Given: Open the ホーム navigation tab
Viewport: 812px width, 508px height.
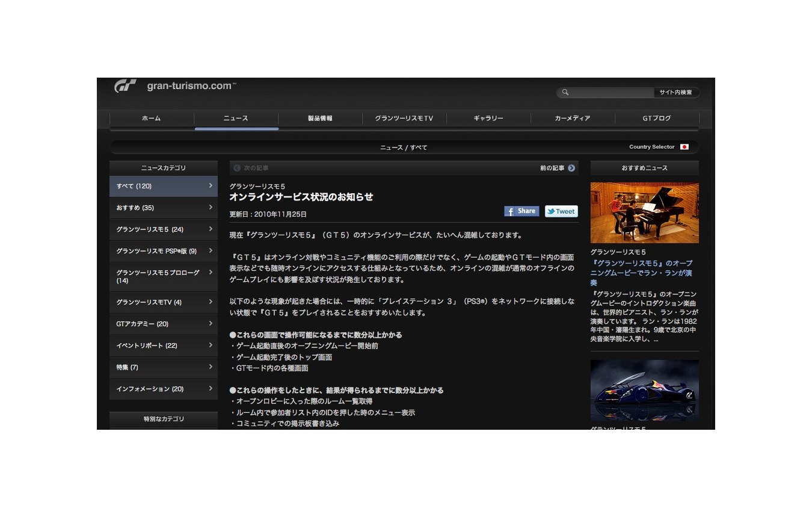Looking at the screenshot, I should 152,119.
